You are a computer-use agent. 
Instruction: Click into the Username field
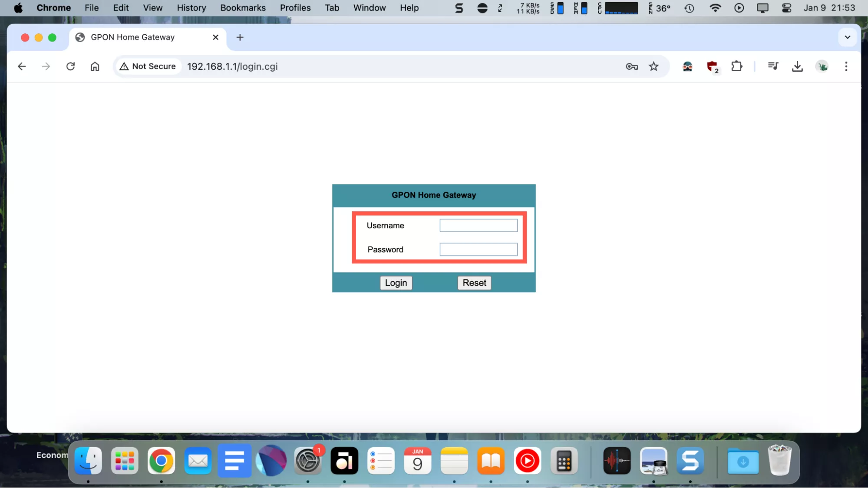[479, 226]
